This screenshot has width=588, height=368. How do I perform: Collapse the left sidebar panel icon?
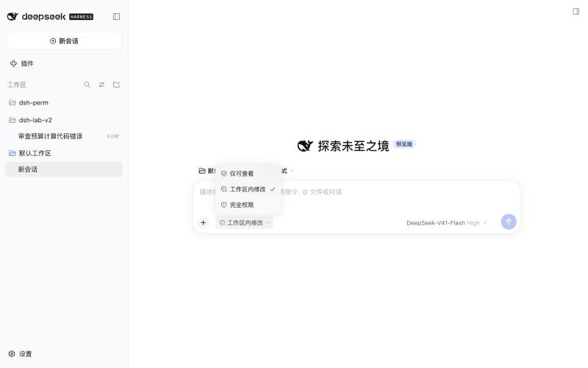pyautogui.click(x=116, y=16)
